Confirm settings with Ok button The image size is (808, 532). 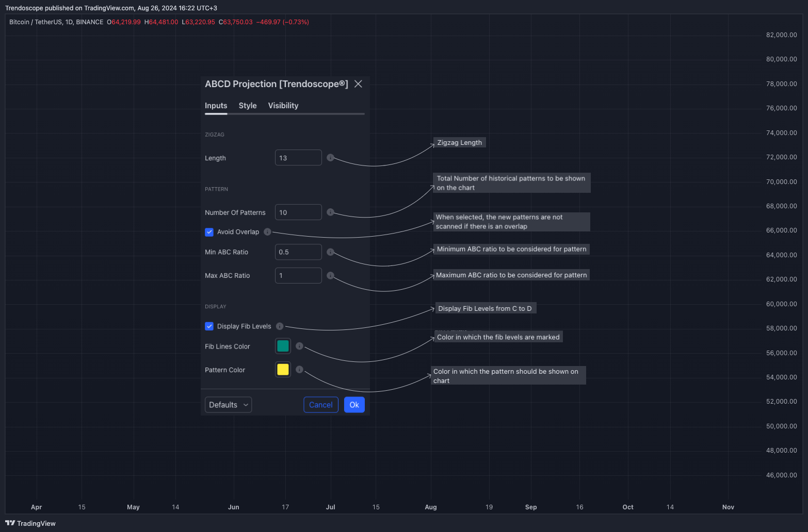[354, 405]
